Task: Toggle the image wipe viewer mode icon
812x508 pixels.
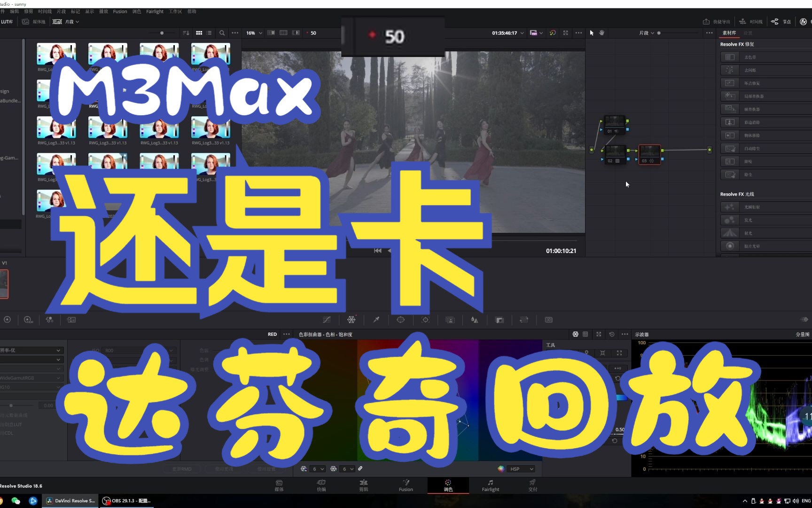Action: 271,33
